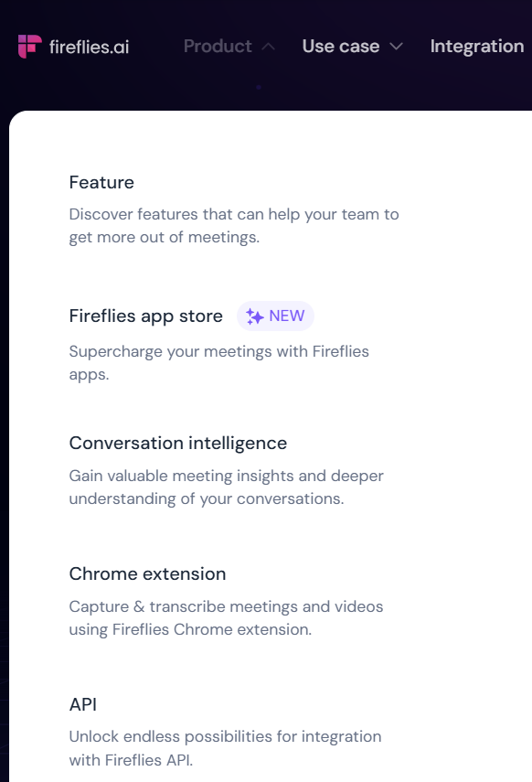The width and height of the screenshot is (532, 782).
Task: Click Capture & transcribe meetings description
Action: tap(227, 617)
